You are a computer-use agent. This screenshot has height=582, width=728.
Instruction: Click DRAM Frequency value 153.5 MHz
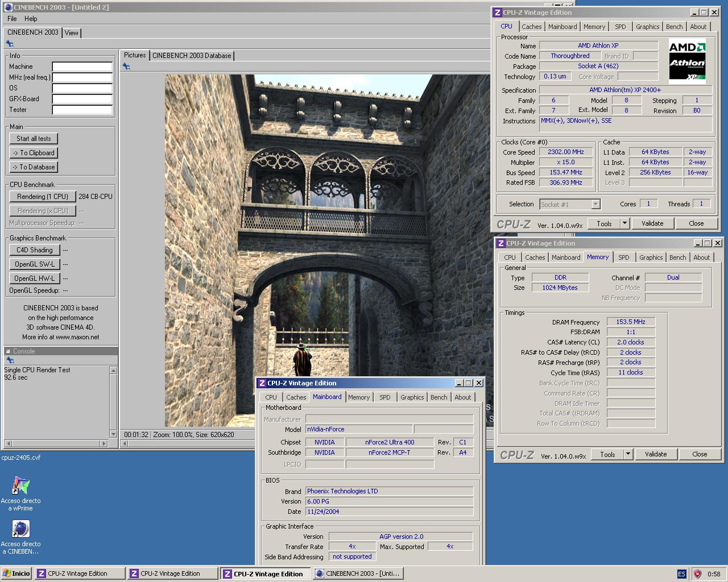(x=631, y=322)
